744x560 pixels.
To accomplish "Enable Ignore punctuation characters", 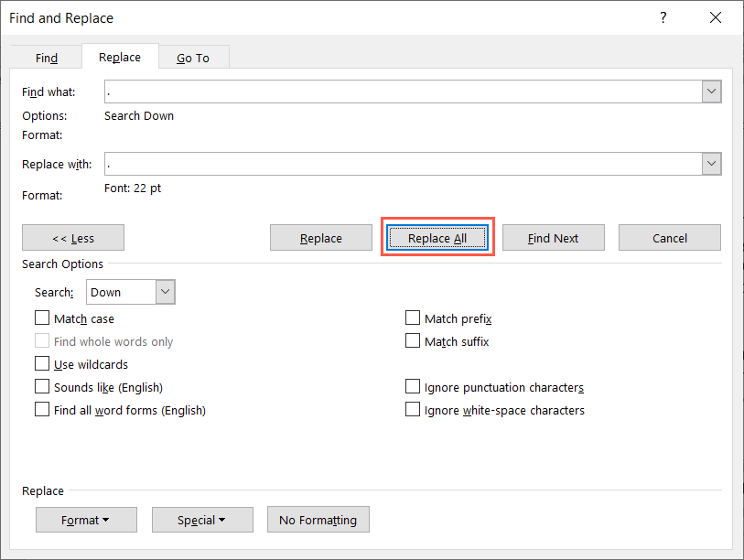I will pyautogui.click(x=413, y=387).
